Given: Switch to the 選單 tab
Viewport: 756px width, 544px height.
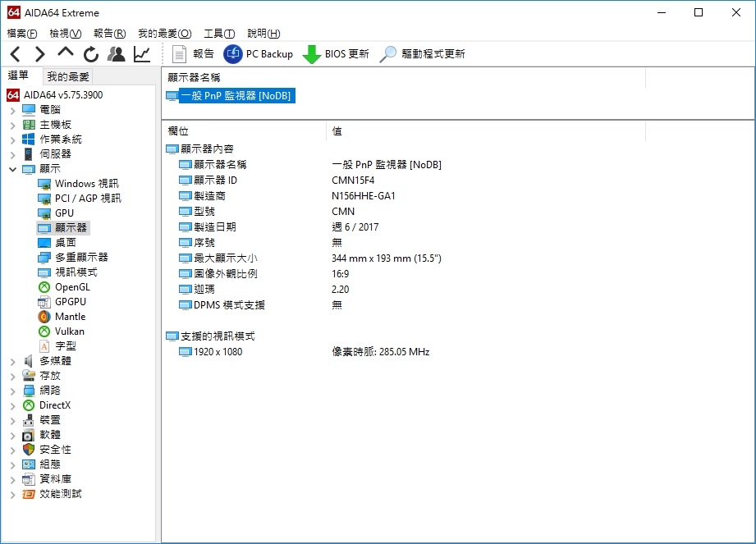Looking at the screenshot, I should [x=18, y=75].
